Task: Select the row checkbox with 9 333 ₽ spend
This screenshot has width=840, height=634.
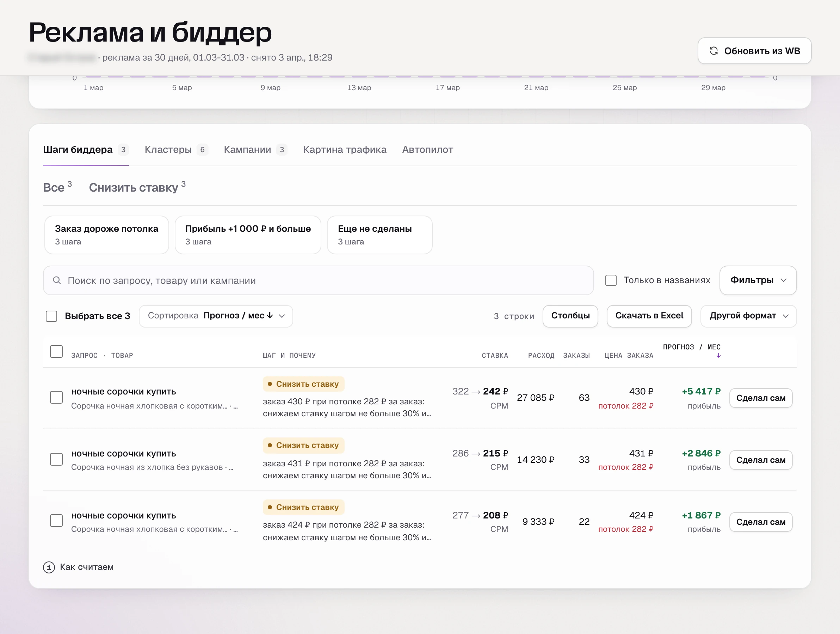Action: point(56,521)
